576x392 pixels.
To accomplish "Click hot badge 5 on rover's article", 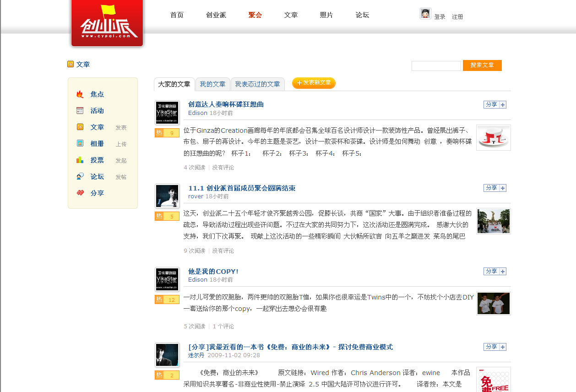I will (x=167, y=216).
